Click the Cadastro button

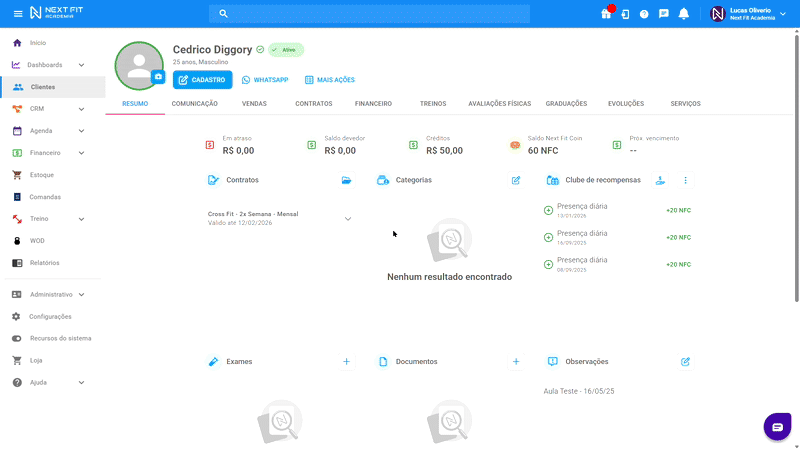pos(203,80)
